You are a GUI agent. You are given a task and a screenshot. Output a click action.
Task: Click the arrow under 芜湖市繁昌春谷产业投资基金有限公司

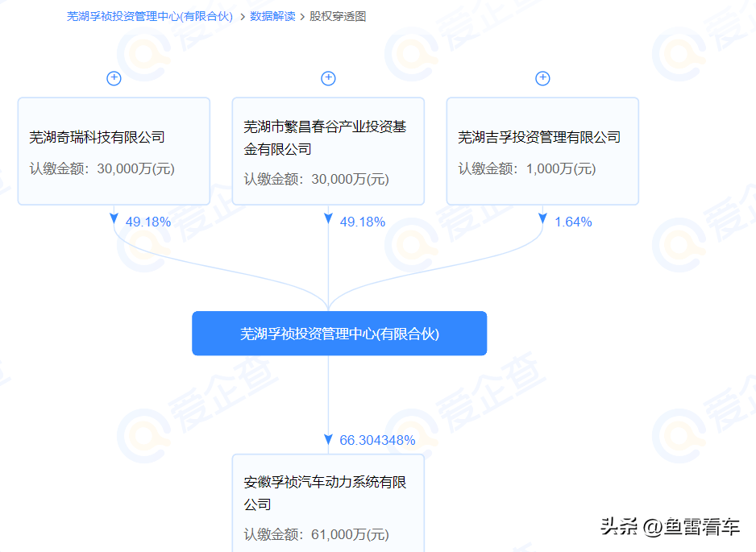(x=328, y=219)
